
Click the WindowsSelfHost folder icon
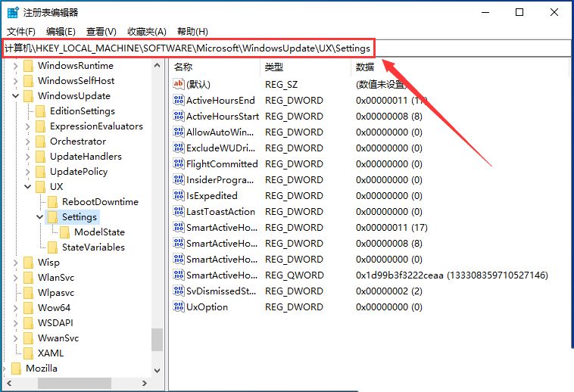coord(28,81)
